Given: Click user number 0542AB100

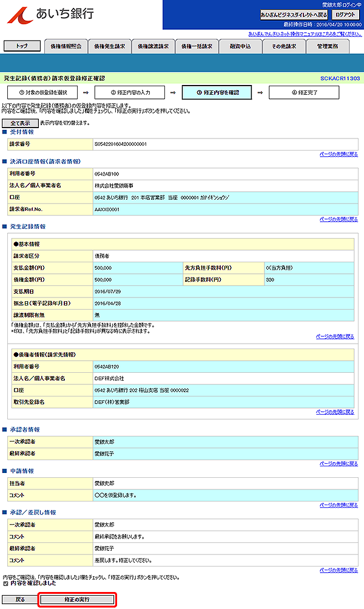Looking at the screenshot, I should pyautogui.click(x=107, y=174).
